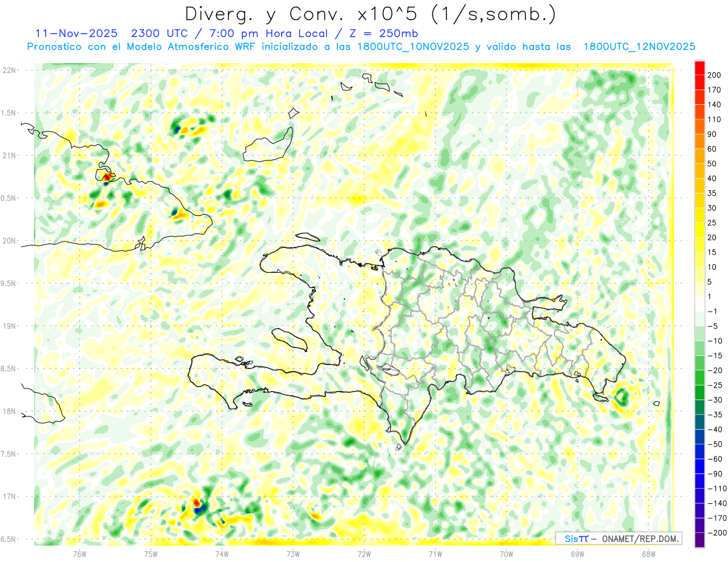Screen dimensions: 728x562
Task: Click the bottom purple color scale segment
Action: pos(699,540)
